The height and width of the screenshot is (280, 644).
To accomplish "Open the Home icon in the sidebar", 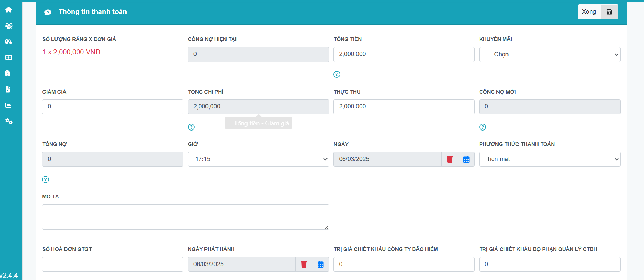I will point(9,10).
